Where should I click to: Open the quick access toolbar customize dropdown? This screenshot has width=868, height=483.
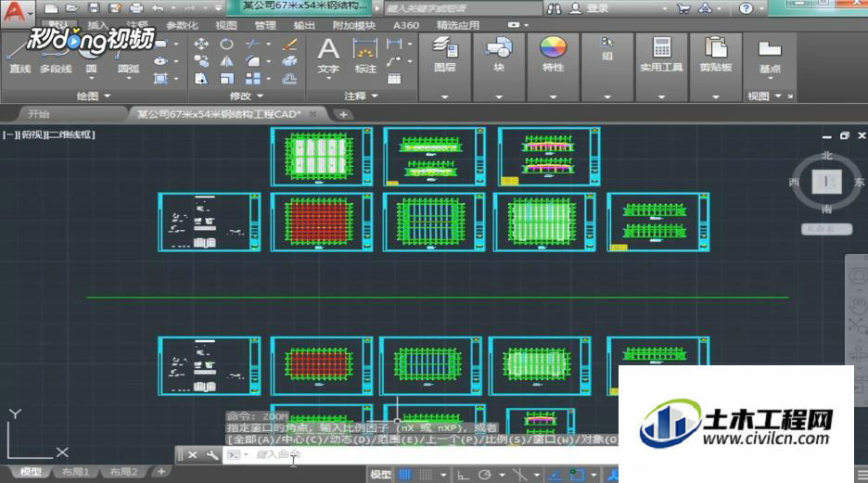218,8
